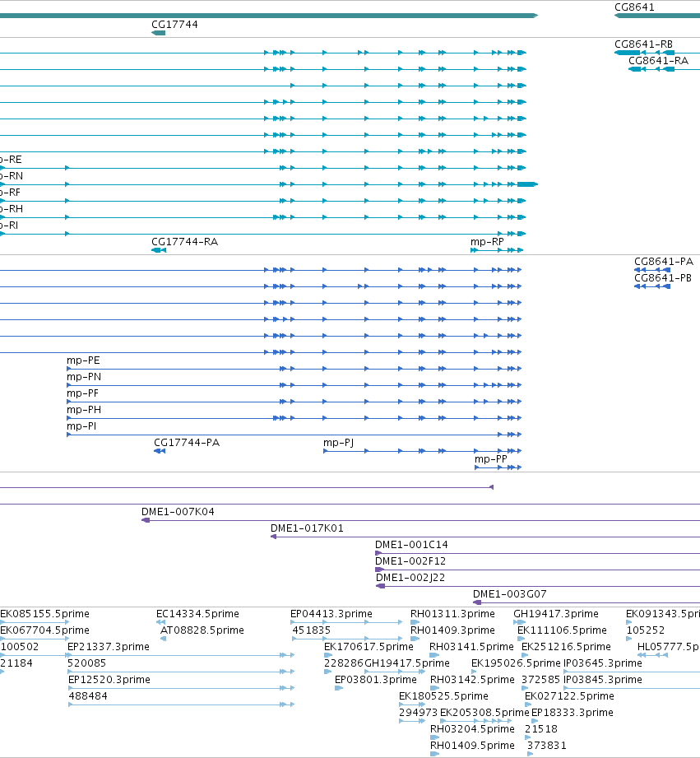
Task: Select the mp-PI protein label
Action: 81,426
